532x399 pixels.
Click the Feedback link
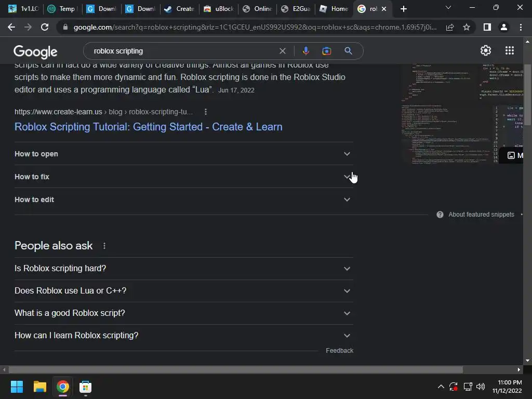[339, 351]
